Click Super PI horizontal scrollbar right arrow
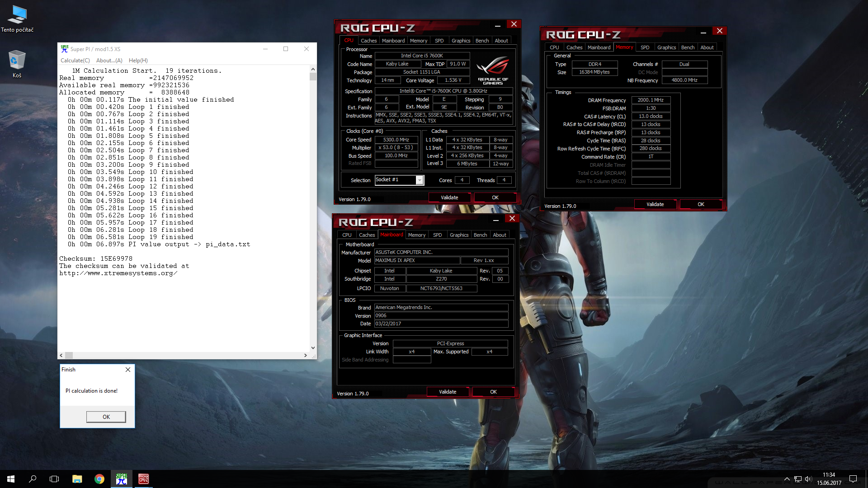Image resolution: width=868 pixels, height=488 pixels. 306,356
